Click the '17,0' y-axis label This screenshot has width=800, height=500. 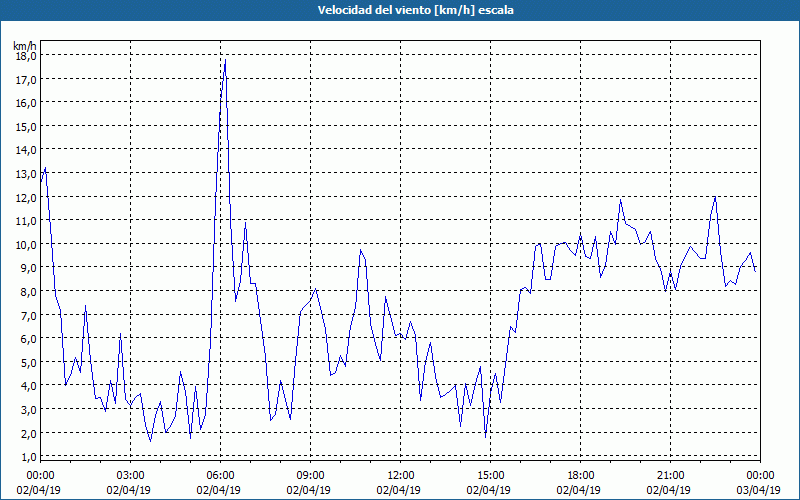click(x=26, y=80)
